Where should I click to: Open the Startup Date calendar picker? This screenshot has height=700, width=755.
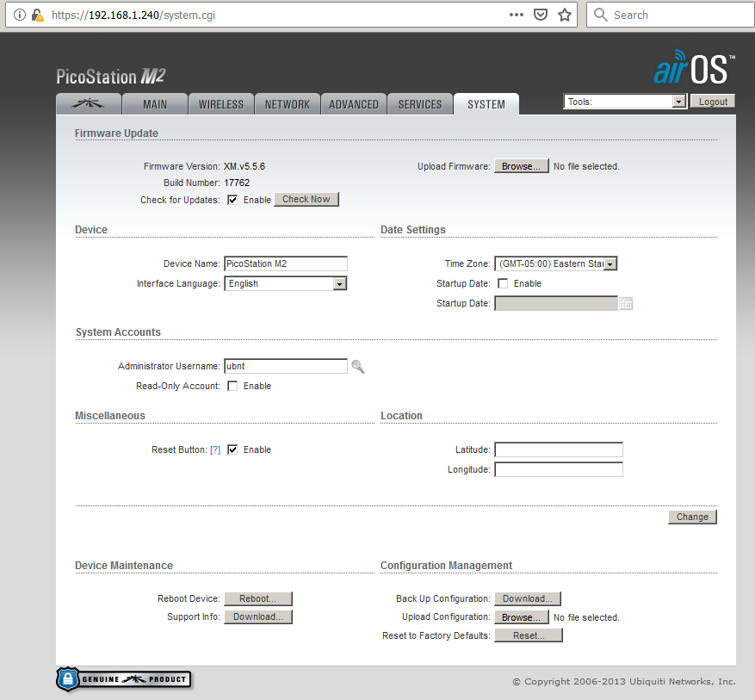[x=626, y=303]
